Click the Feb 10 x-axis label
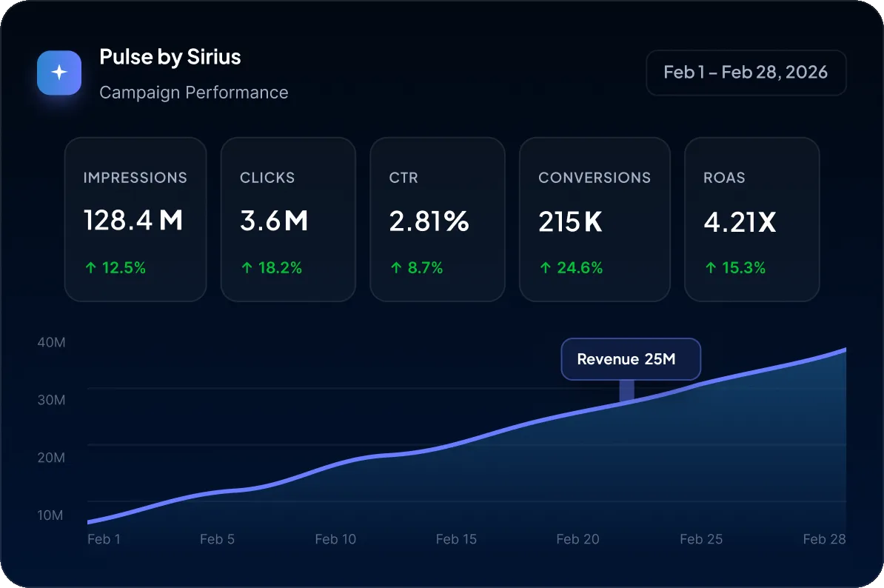 335,540
